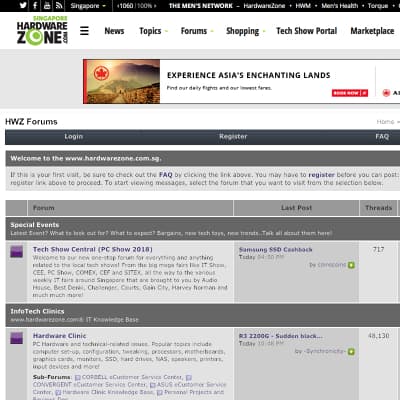Open Tech Show Central (PC Show 2018) forum
This screenshot has height=400, width=400.
93,249
